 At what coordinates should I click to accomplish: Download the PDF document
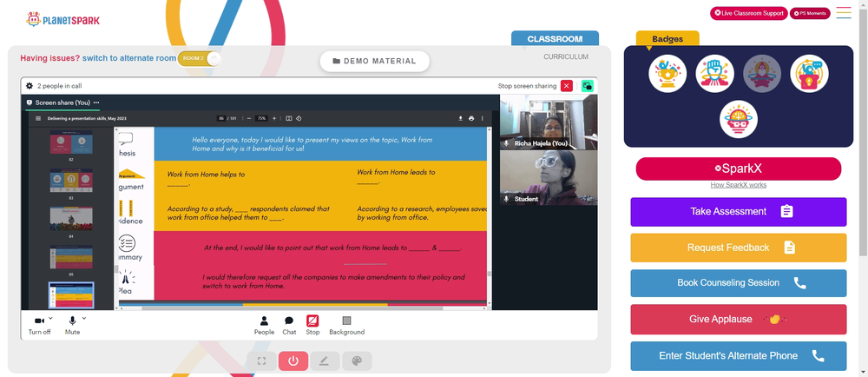coord(460,118)
